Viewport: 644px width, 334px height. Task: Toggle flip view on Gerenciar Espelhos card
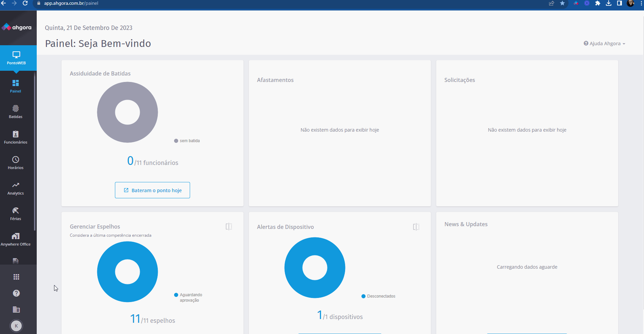[229, 227]
